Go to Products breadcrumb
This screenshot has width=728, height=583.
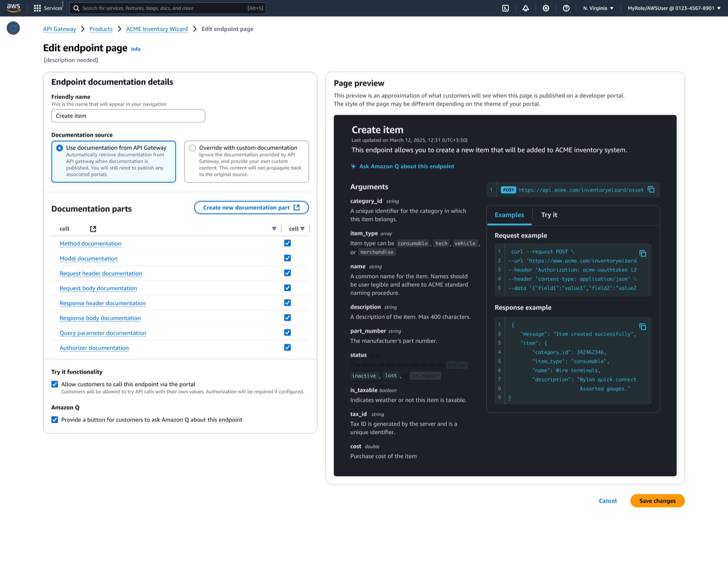tap(101, 29)
